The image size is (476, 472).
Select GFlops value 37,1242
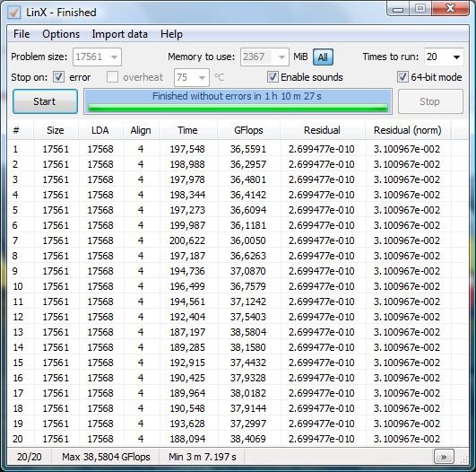coord(248,302)
